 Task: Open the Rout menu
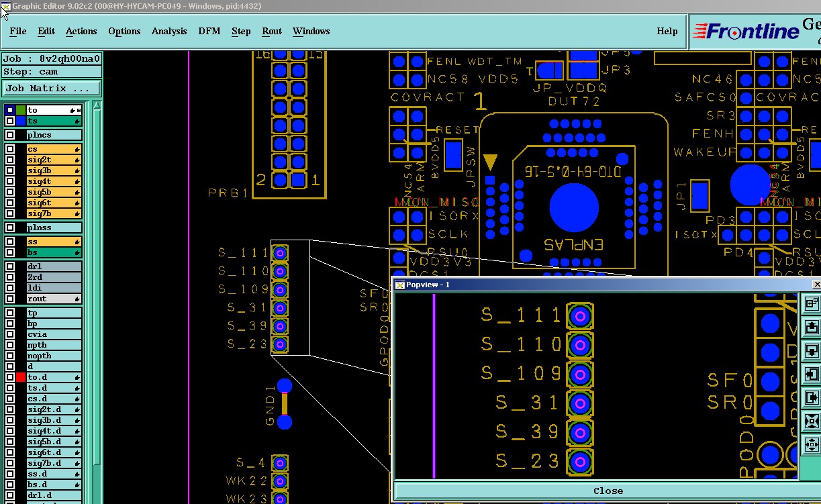pos(272,31)
